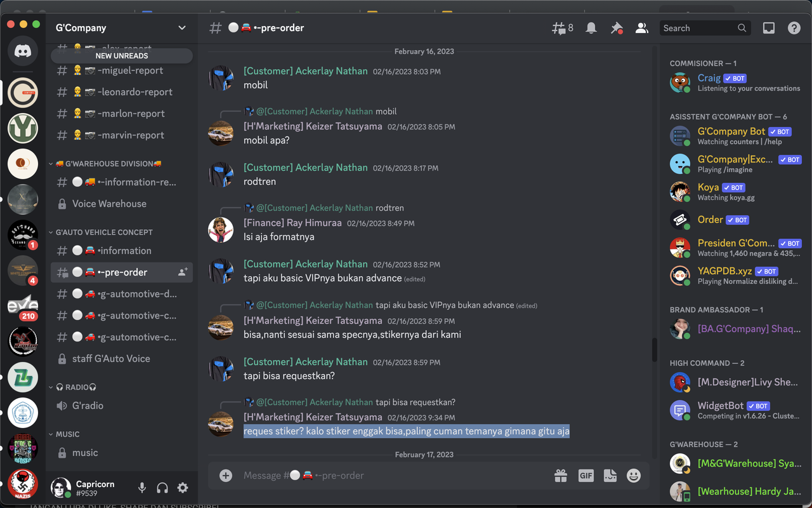The height and width of the screenshot is (508, 812).
Task: Mute the microphone
Action: tap(142, 488)
